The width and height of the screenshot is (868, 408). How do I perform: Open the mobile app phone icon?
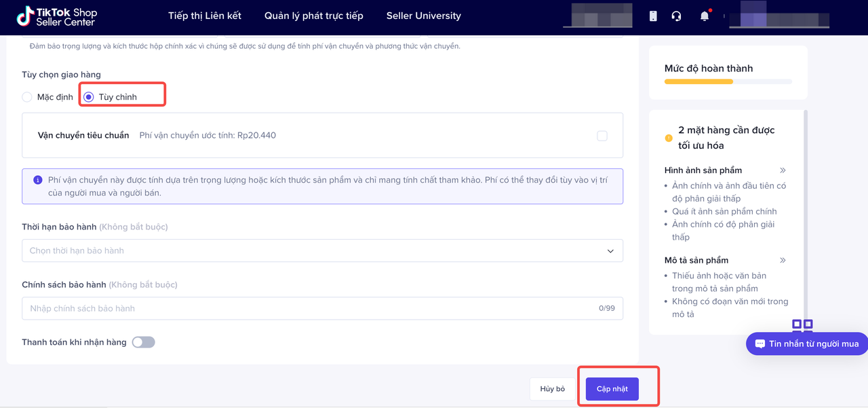click(653, 16)
